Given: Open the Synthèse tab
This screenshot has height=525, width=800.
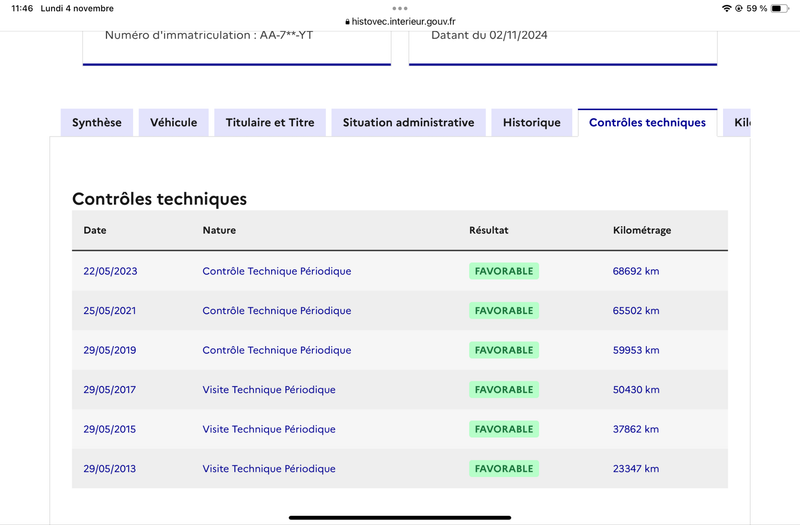Looking at the screenshot, I should [x=97, y=122].
